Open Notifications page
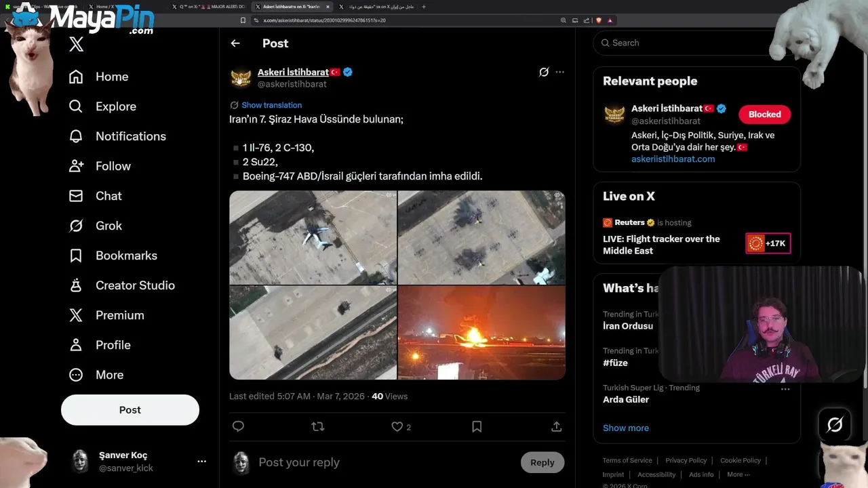Viewport: 868px width, 488px height. [117, 136]
